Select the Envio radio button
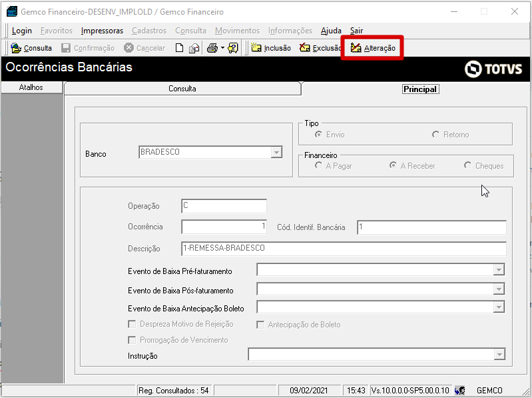The image size is (532, 398). 318,135
